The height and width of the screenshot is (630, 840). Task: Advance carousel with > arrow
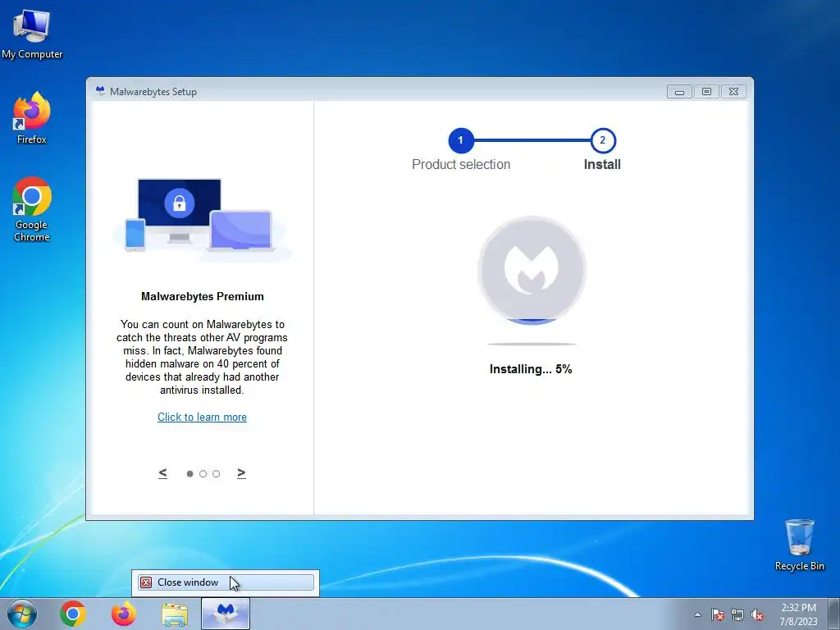(x=242, y=473)
